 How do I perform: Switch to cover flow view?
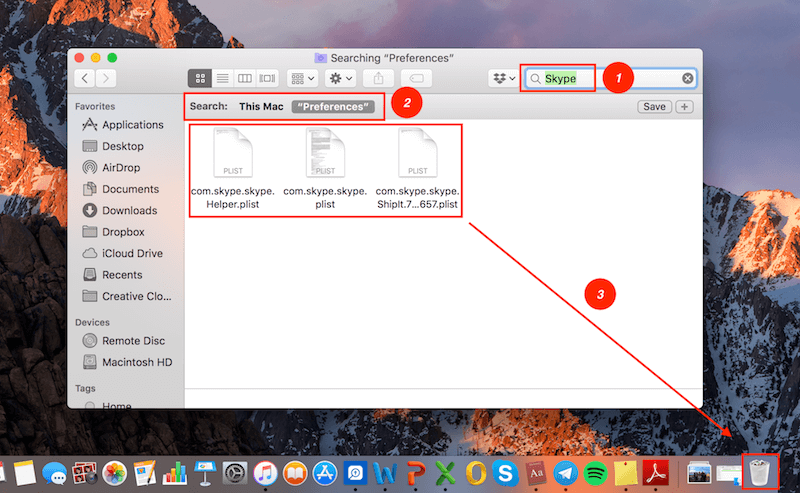pos(267,78)
